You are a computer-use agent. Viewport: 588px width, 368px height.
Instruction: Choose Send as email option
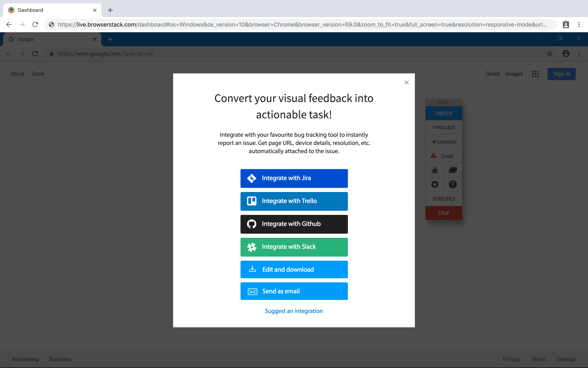294,291
